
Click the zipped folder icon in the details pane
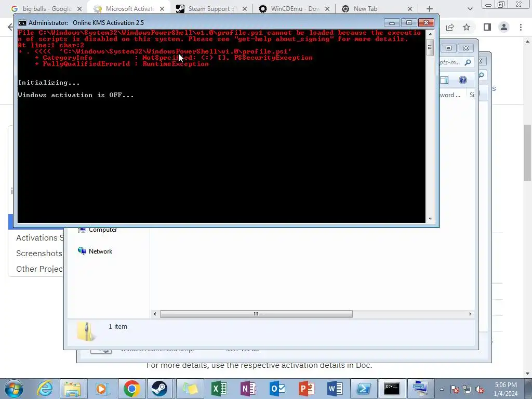[86, 331]
